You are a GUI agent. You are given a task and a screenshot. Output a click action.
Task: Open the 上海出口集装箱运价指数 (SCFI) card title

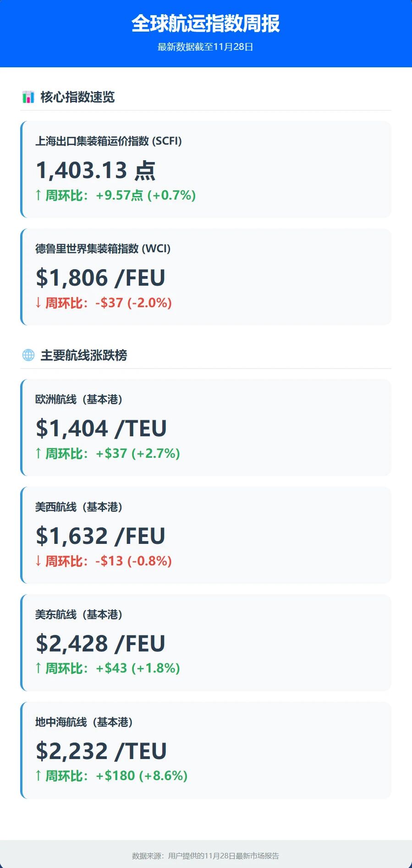coord(109,141)
